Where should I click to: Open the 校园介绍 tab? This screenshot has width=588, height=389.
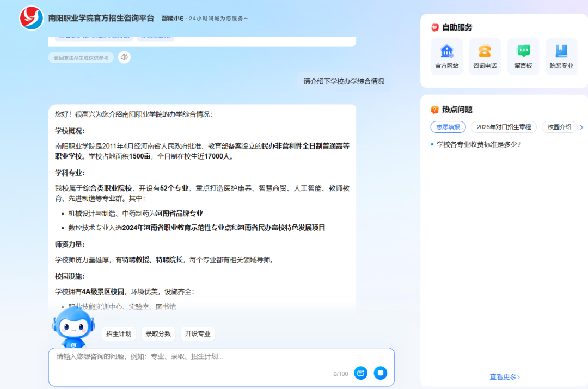pyautogui.click(x=559, y=127)
